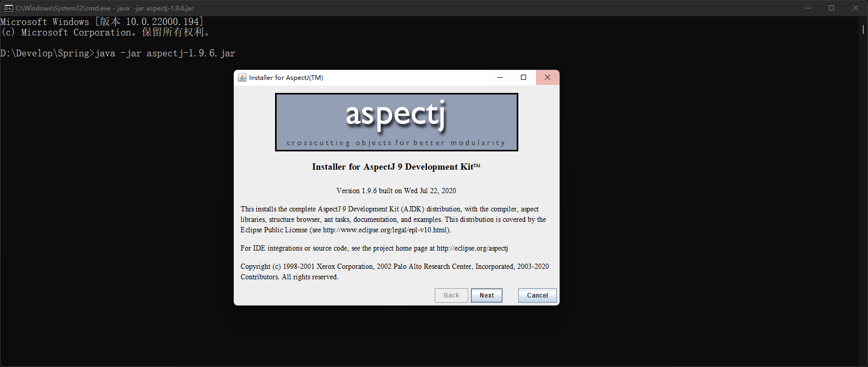
Task: Click the 'Version 1.9.6 built on Wed Jul 22, 2020' text
Action: pyautogui.click(x=396, y=191)
